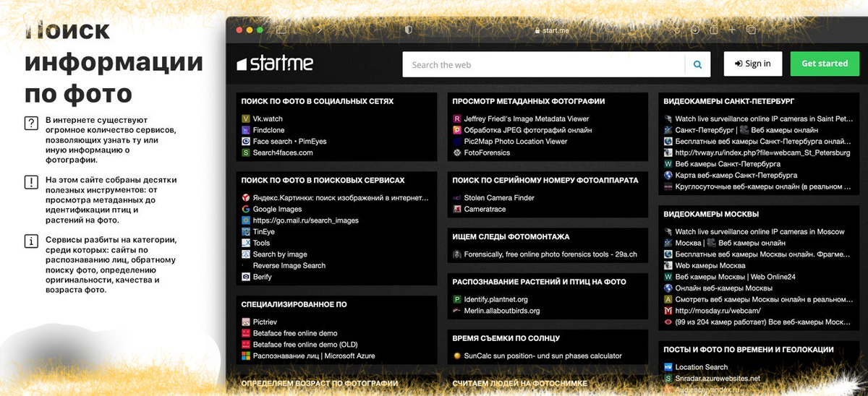Click ПРОСМОТР МЕТАДАННЫХ ФОТОГРАФИИ heading
This screenshot has height=396, width=868.
(528, 101)
